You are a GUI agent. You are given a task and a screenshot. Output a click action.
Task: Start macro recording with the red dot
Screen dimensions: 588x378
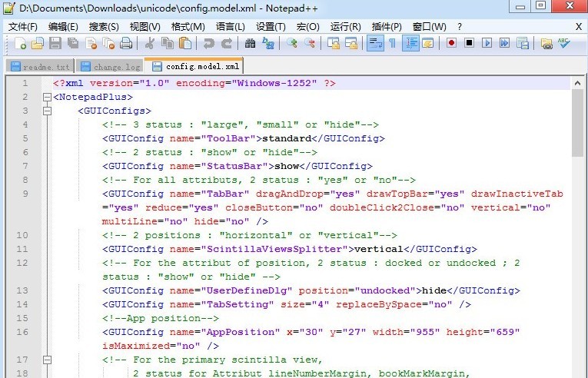tap(451, 44)
